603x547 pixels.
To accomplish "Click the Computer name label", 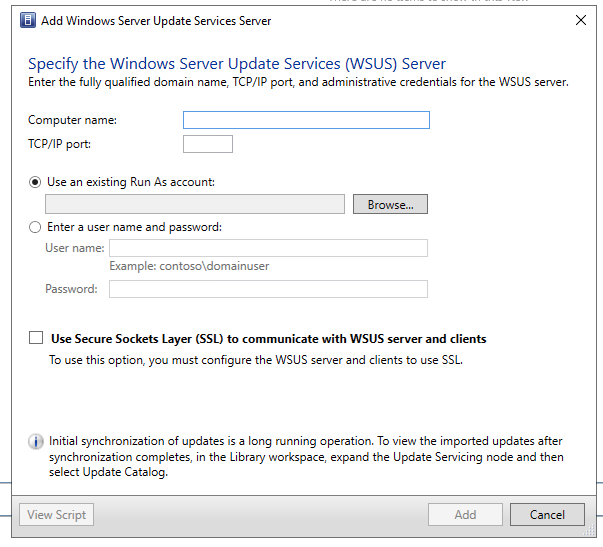I will (x=72, y=120).
